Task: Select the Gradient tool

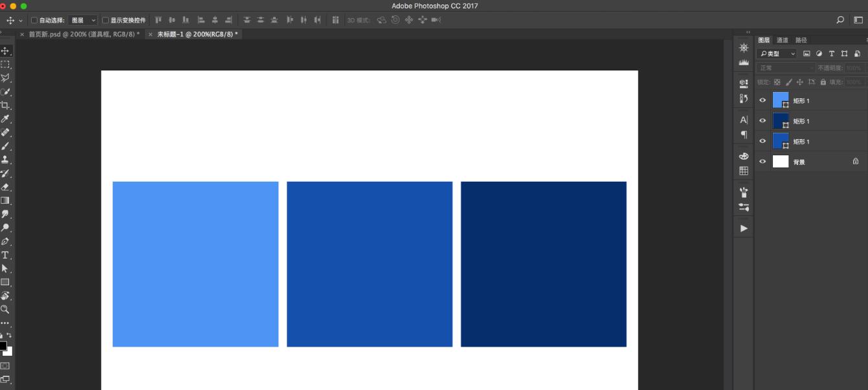Action: (5, 200)
